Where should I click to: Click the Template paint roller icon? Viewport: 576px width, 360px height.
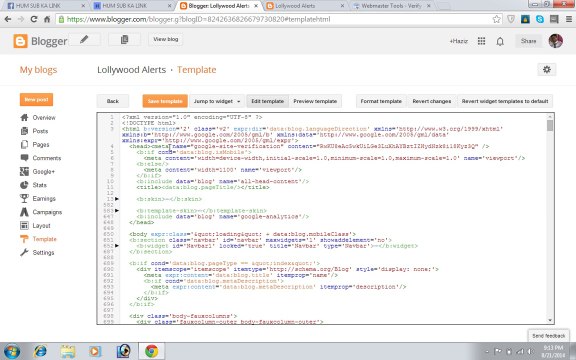pos(24,239)
